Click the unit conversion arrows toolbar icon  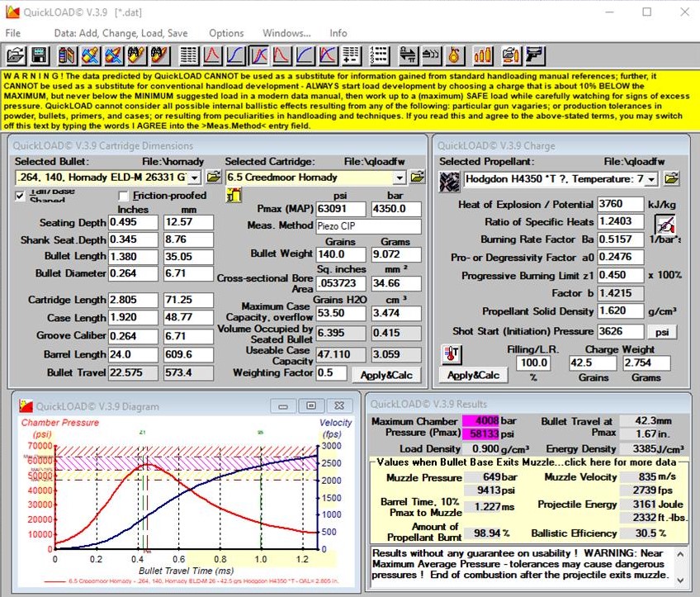[x=409, y=56]
